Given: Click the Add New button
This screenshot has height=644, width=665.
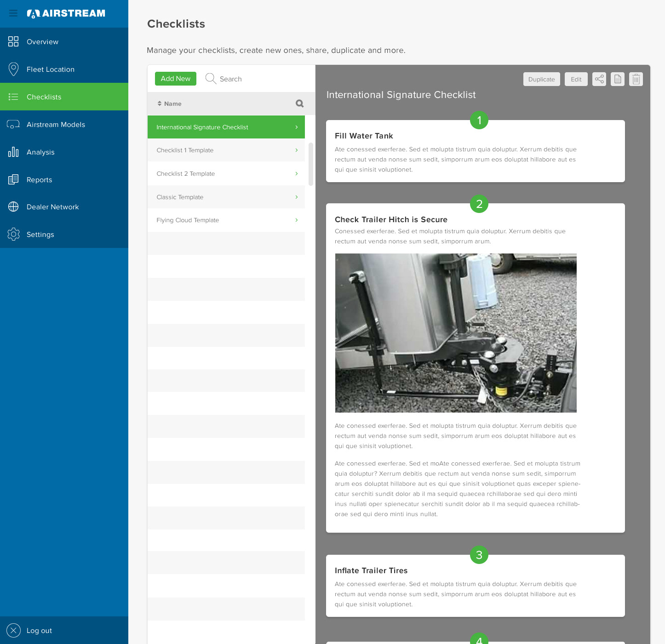Looking at the screenshot, I should pos(176,79).
